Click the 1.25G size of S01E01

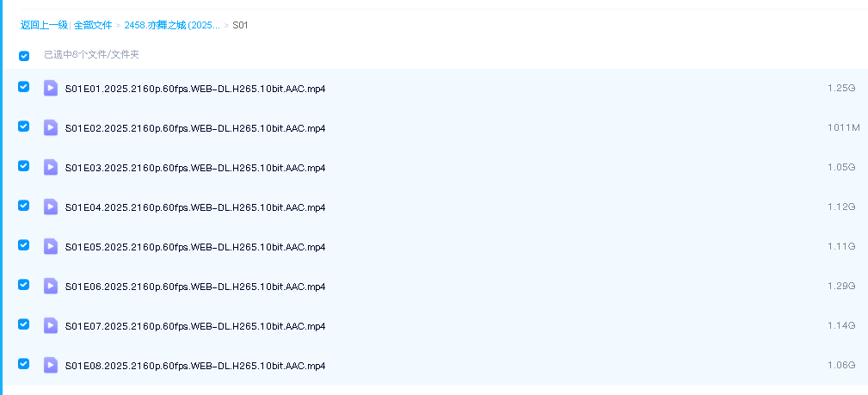coord(840,89)
